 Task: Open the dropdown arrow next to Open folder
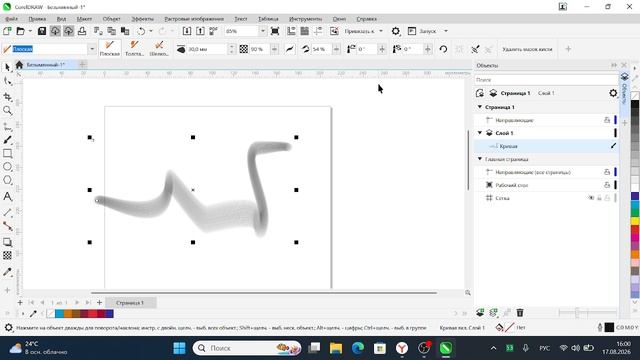[x=30, y=31]
